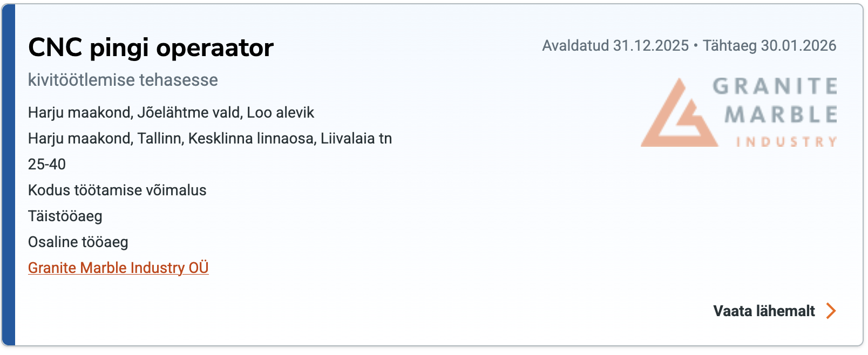Click the "Kodus töötamise võimalus" line
The height and width of the screenshot is (355, 868).
(x=117, y=190)
